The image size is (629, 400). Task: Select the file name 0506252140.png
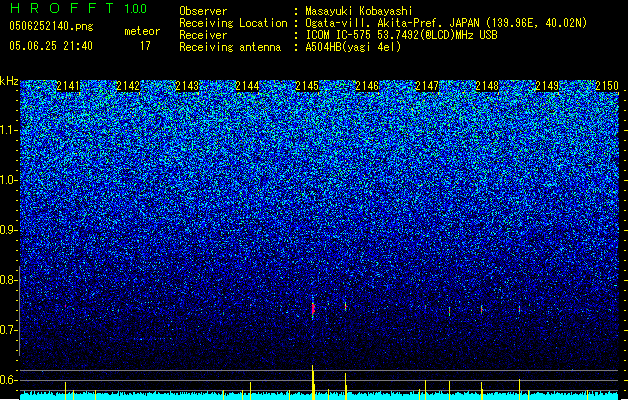(x=51, y=26)
